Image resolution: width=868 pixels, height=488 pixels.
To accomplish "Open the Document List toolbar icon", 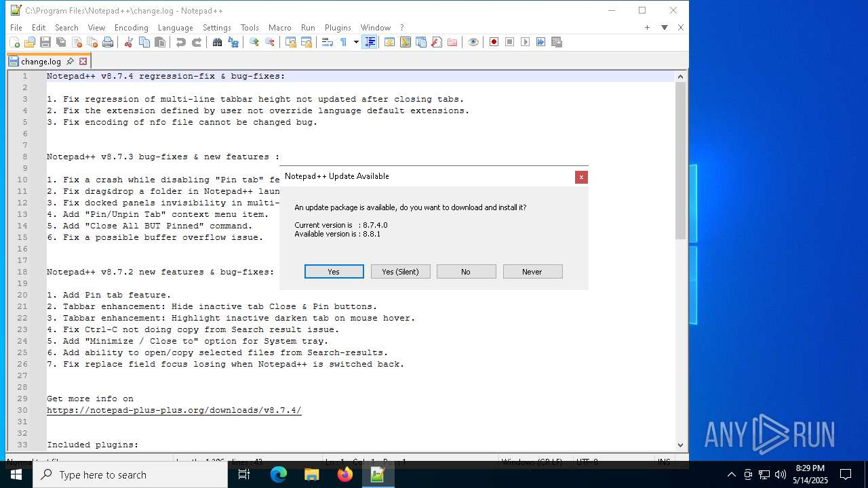I will (x=421, y=42).
